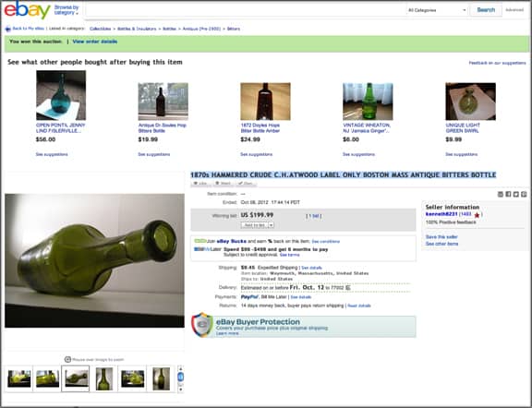This screenshot has width=532, height=408.
Task: Click the eBay Buyer Protection shield icon
Action: (x=202, y=325)
